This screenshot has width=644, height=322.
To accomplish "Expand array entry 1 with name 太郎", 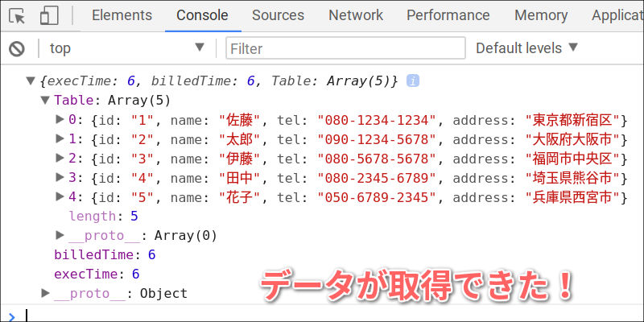I will point(60,138).
